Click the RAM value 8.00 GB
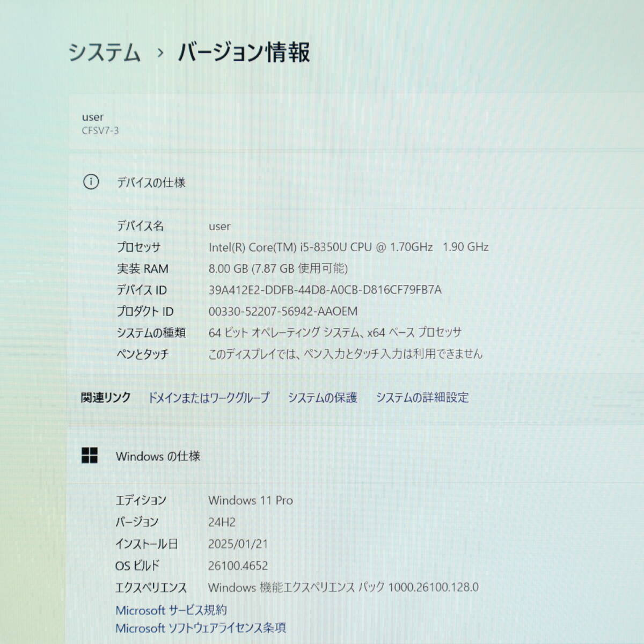The width and height of the screenshot is (644, 644). pyautogui.click(x=278, y=268)
